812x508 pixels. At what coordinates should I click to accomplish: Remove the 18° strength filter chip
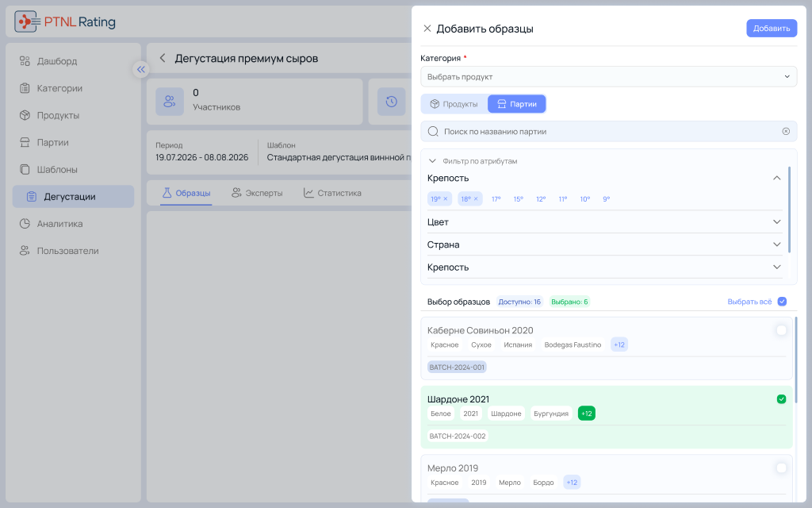(476, 199)
